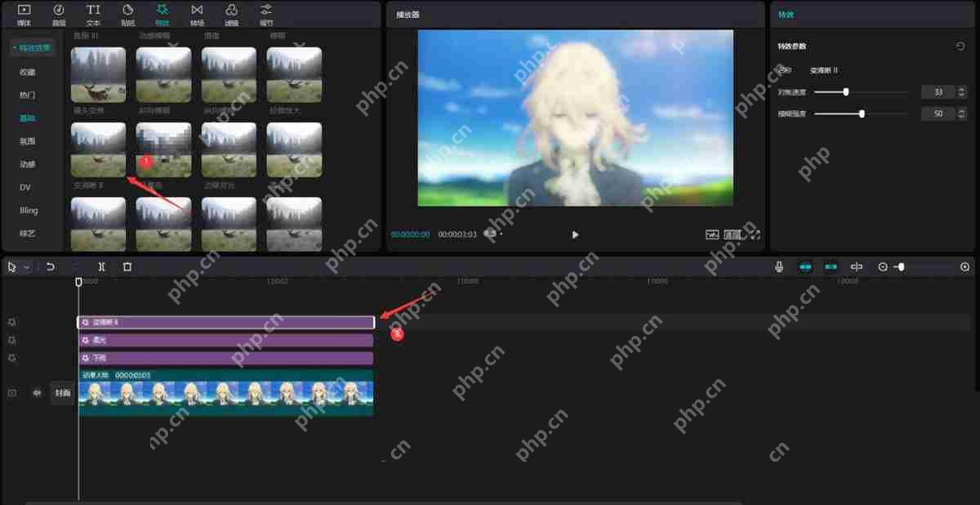The width and height of the screenshot is (980, 505).
Task: Select the Bling effects category
Action: (29, 210)
